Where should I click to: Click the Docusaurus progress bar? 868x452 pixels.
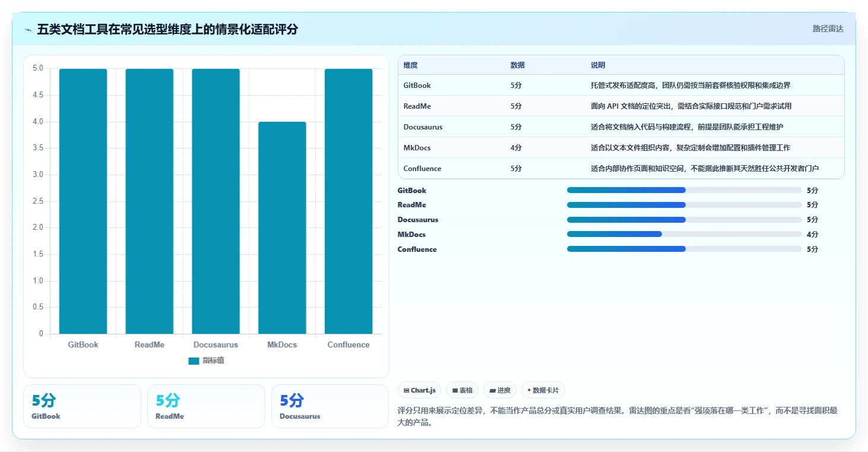click(x=684, y=220)
